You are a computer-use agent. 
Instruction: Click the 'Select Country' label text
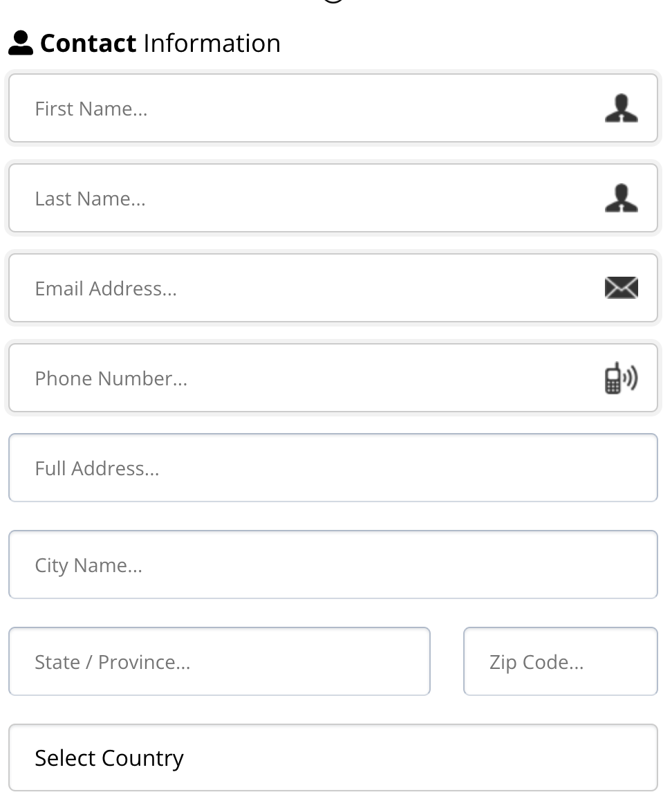pyautogui.click(x=109, y=758)
